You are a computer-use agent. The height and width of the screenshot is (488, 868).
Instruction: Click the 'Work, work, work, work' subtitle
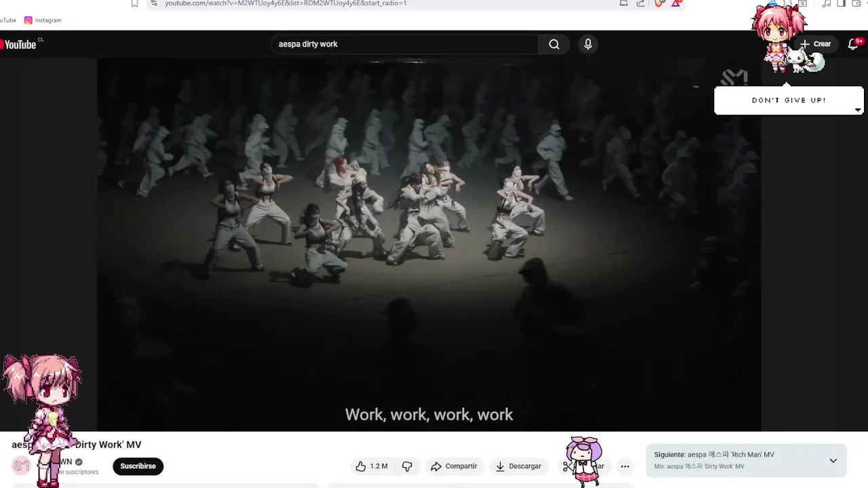tap(429, 415)
